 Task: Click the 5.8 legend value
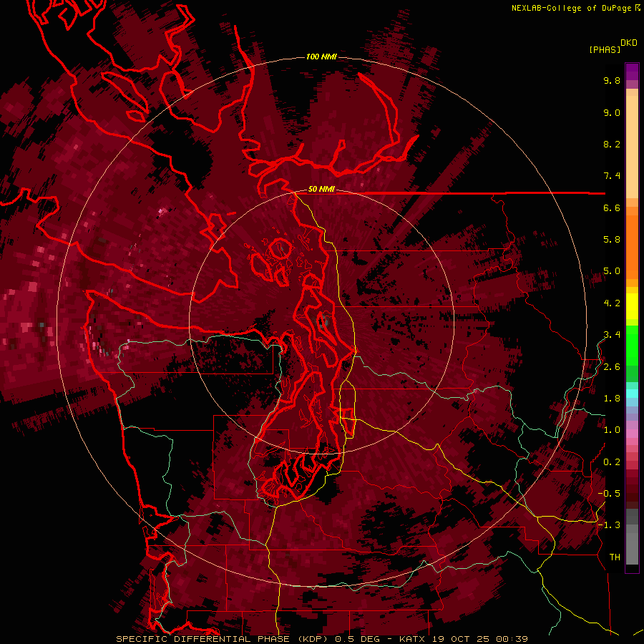tap(612, 240)
